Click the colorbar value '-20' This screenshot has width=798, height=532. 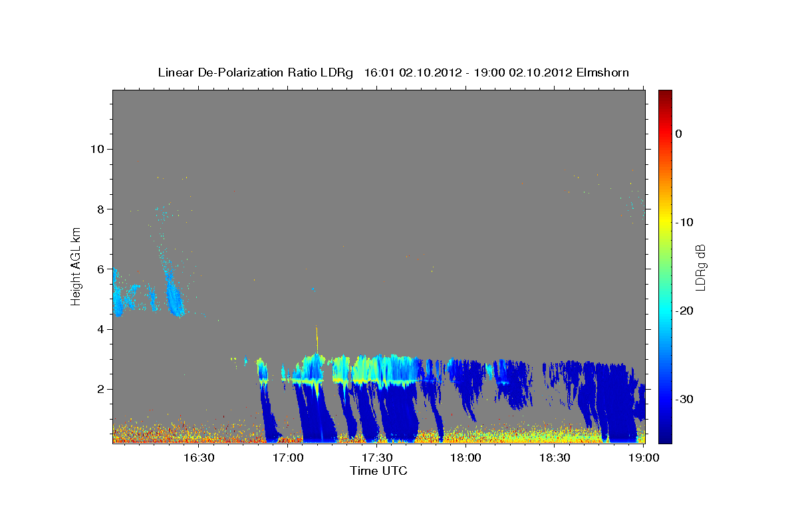click(x=685, y=311)
